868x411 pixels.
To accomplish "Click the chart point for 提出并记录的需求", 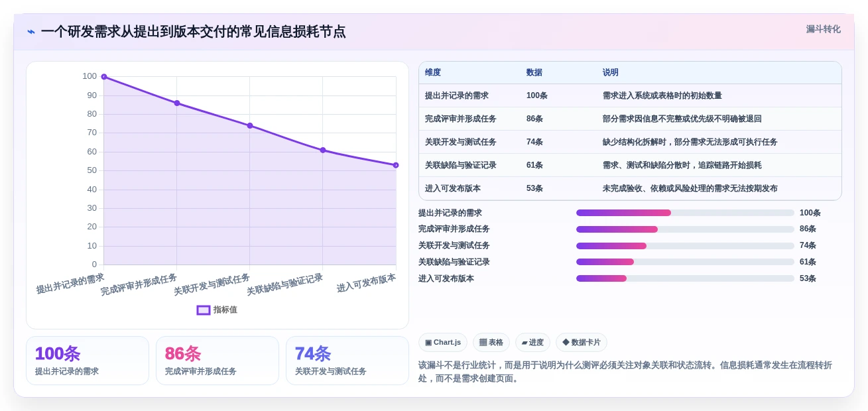I will [x=103, y=77].
